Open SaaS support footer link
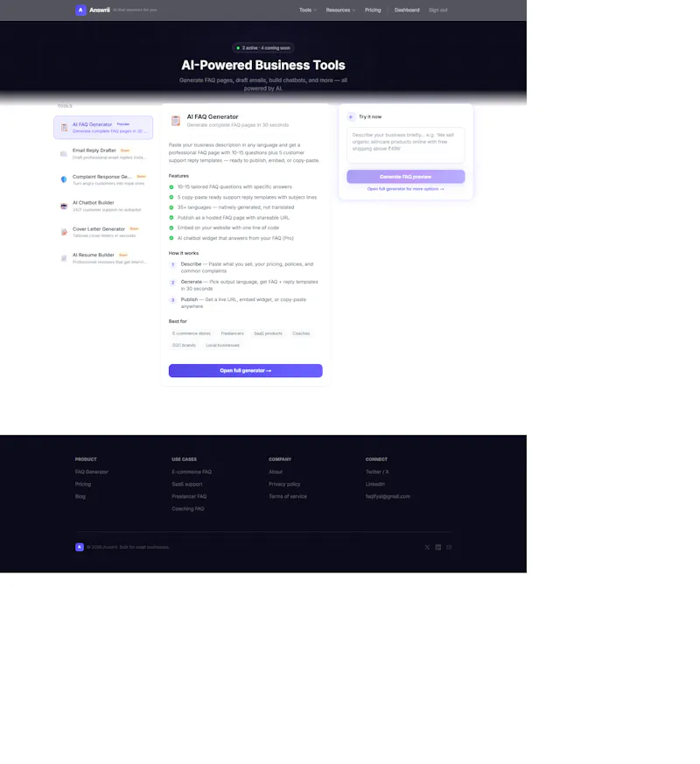 (x=186, y=484)
